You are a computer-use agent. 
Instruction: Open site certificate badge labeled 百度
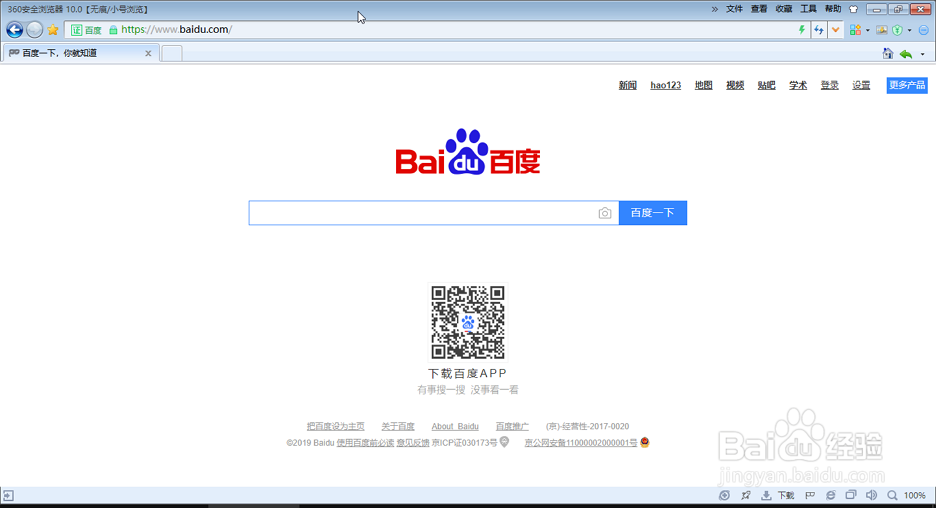[x=86, y=30]
